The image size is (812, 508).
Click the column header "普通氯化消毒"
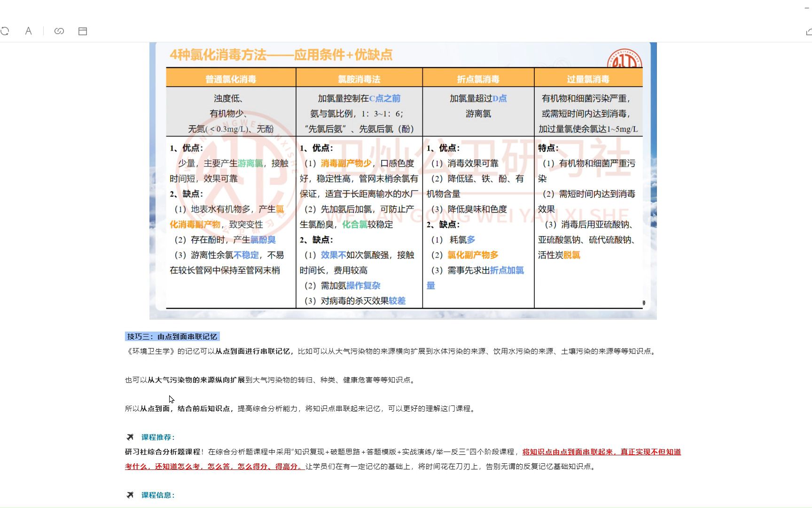(231, 79)
